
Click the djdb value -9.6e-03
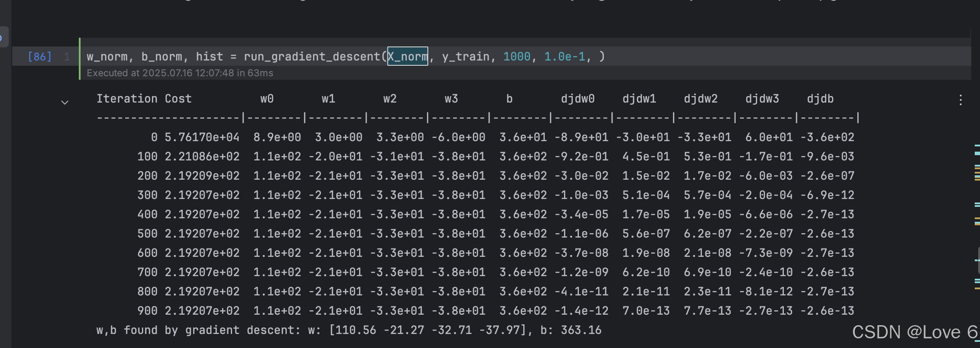pos(827,156)
